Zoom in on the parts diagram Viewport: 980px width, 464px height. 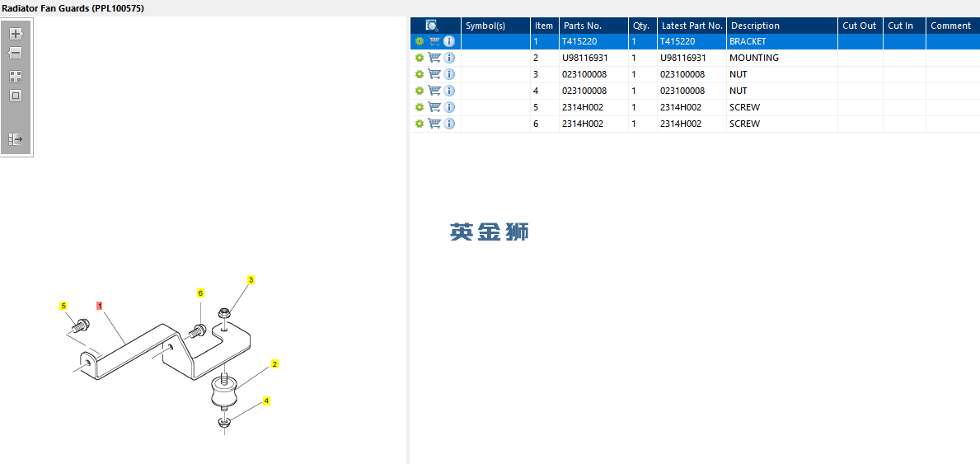click(x=16, y=34)
